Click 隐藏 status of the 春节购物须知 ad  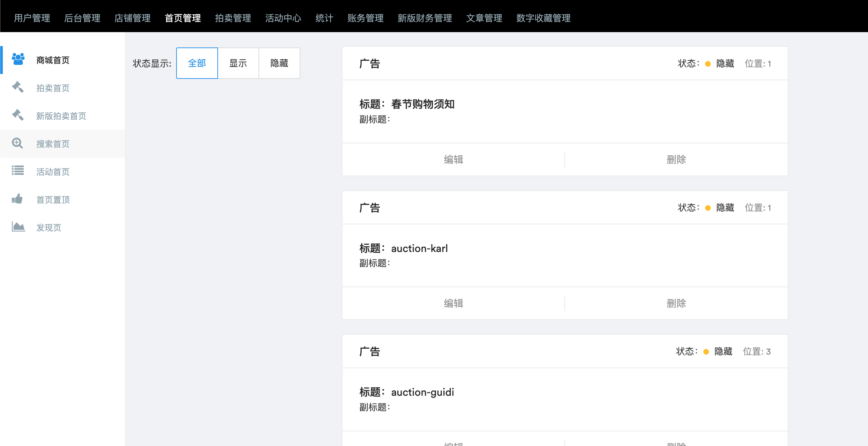click(x=725, y=64)
